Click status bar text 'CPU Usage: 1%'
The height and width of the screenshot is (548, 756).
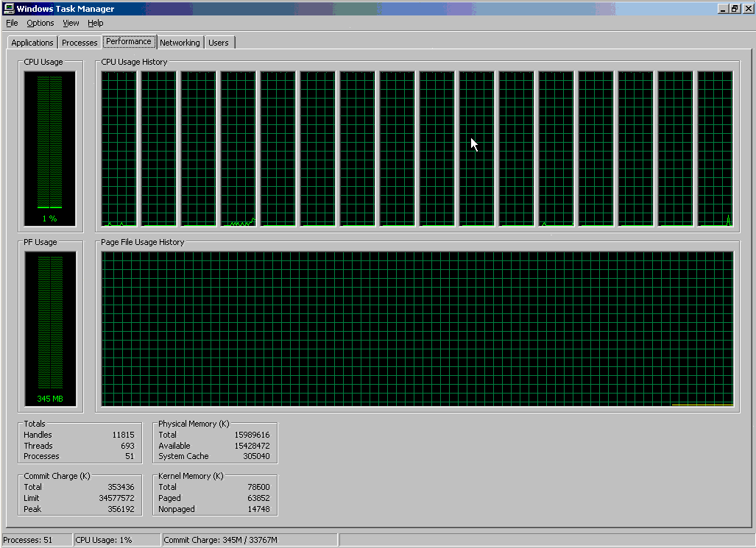coord(104,540)
